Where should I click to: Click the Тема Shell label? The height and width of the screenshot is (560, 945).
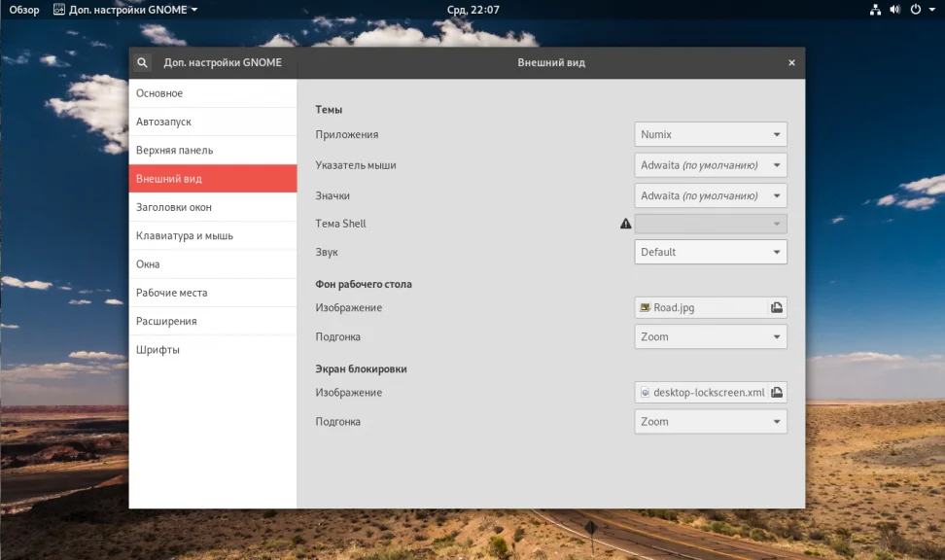coord(340,224)
